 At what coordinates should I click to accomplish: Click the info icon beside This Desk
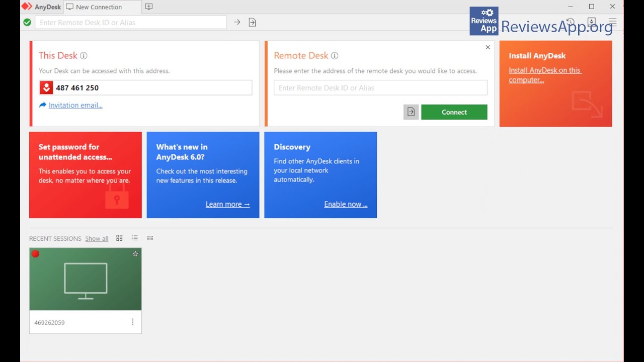84,56
